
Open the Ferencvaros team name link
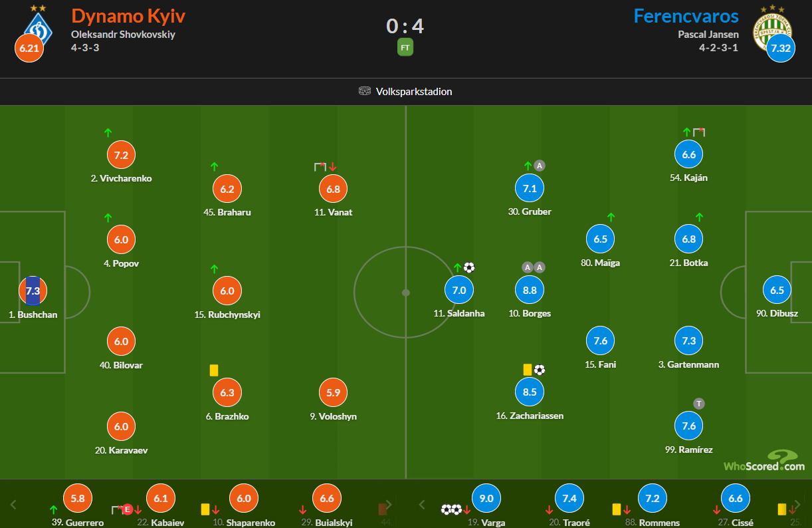686,15
